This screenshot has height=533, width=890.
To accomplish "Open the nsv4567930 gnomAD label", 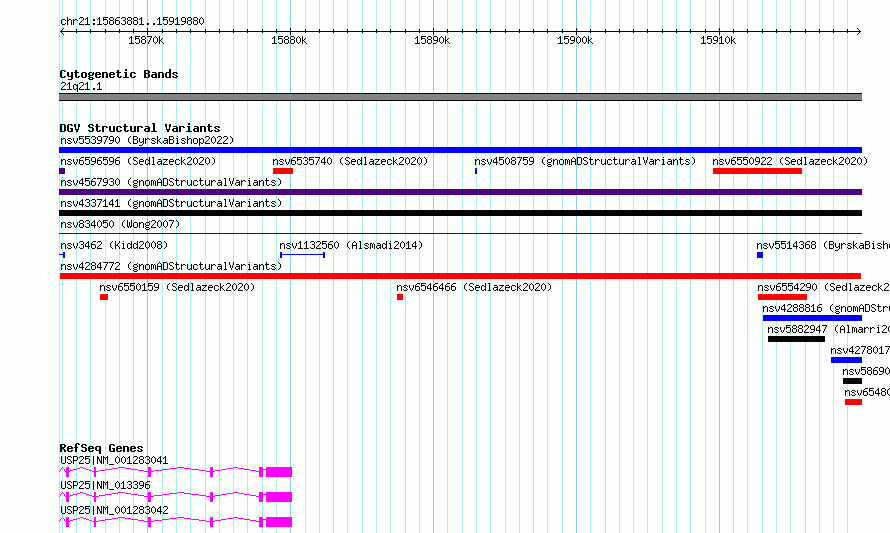I will [x=171, y=182].
